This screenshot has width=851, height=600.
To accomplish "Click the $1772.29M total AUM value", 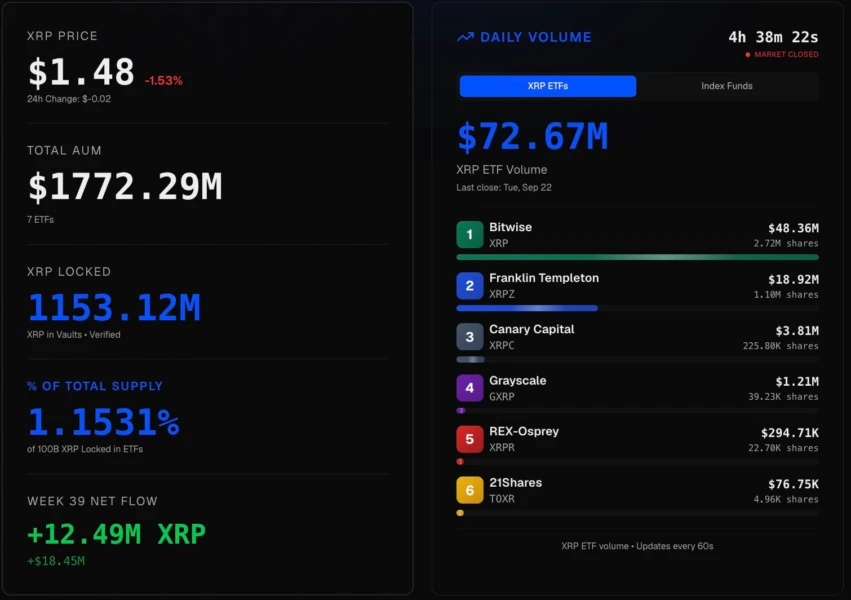I will [x=125, y=187].
